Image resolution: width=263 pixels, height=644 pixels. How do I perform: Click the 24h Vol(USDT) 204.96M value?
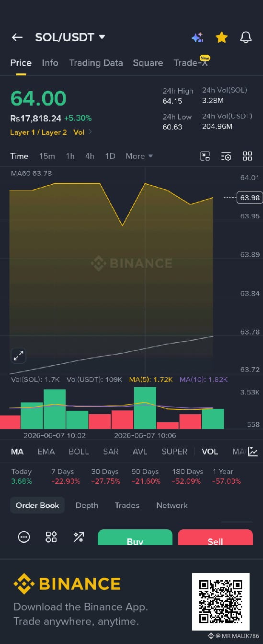[217, 127]
